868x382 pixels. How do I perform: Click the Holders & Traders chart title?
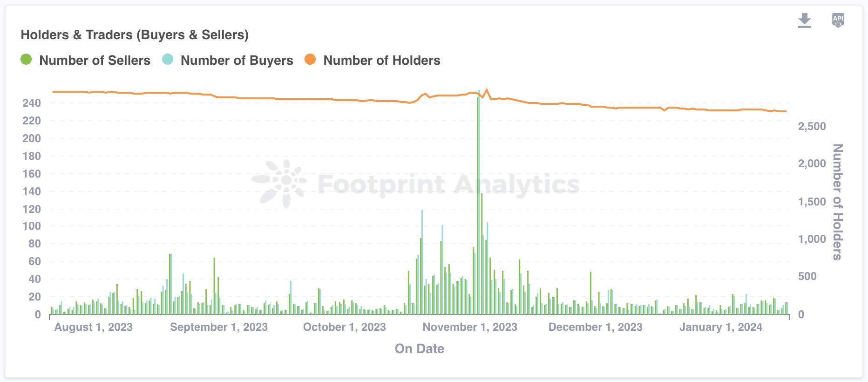click(135, 35)
